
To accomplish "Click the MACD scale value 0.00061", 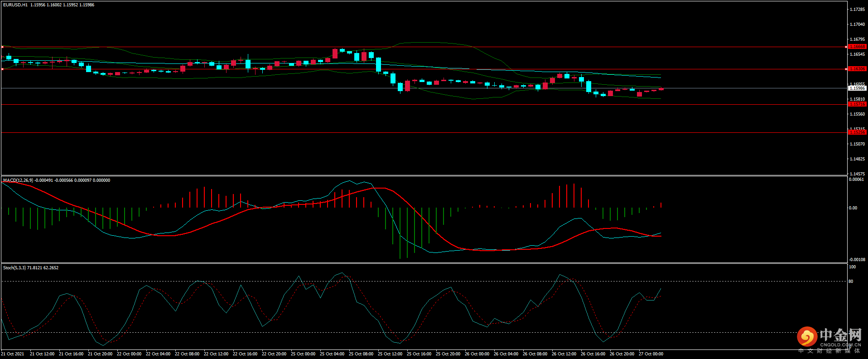I will pos(856,179).
